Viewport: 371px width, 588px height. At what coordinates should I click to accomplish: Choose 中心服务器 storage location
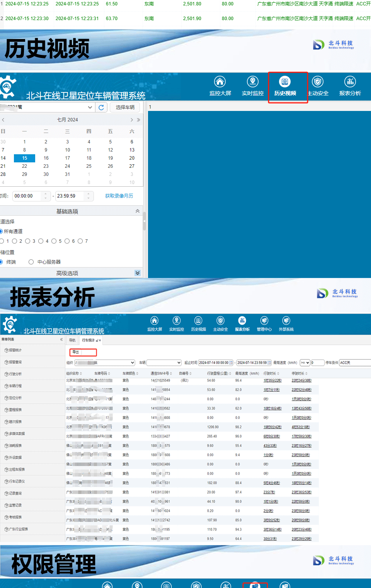coord(31,262)
